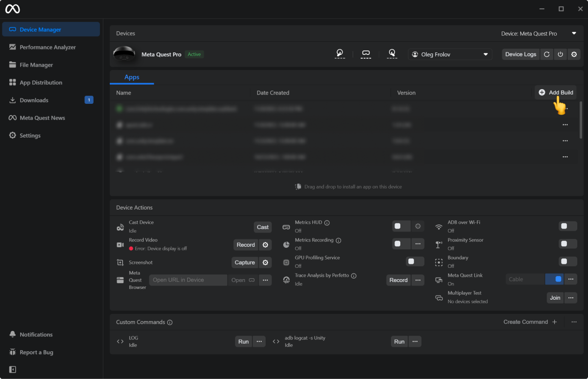The image size is (588, 379).
Task: Show Metrics HUD info tooltip icon
Action: (327, 223)
